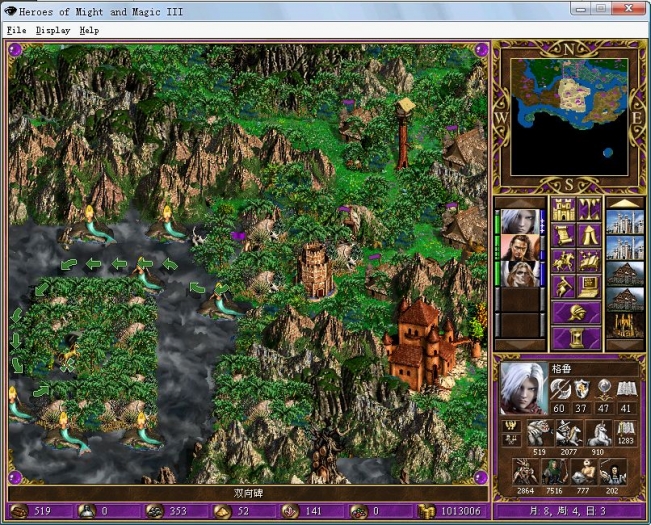Click the attack skill axe icon

click(x=560, y=390)
